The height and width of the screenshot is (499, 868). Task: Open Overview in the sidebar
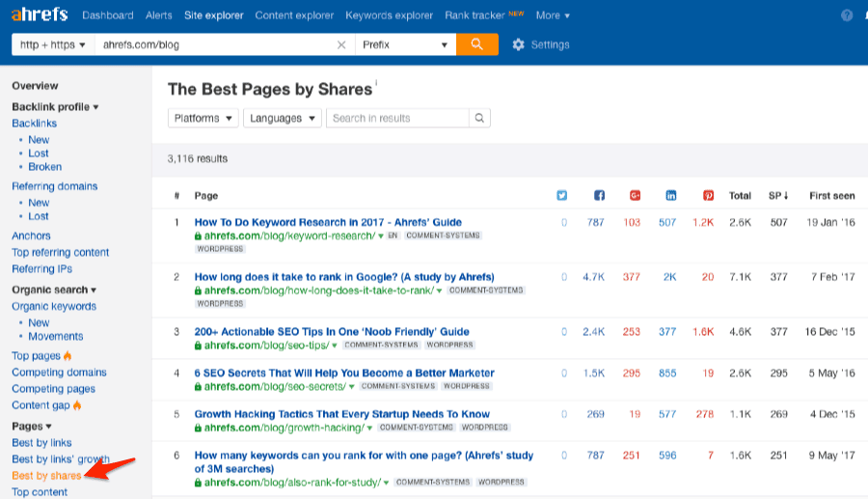pos(35,86)
